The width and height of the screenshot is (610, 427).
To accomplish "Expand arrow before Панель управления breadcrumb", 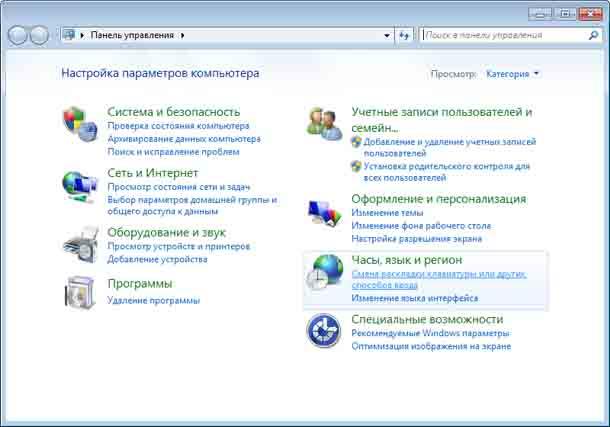I will pyautogui.click(x=82, y=35).
